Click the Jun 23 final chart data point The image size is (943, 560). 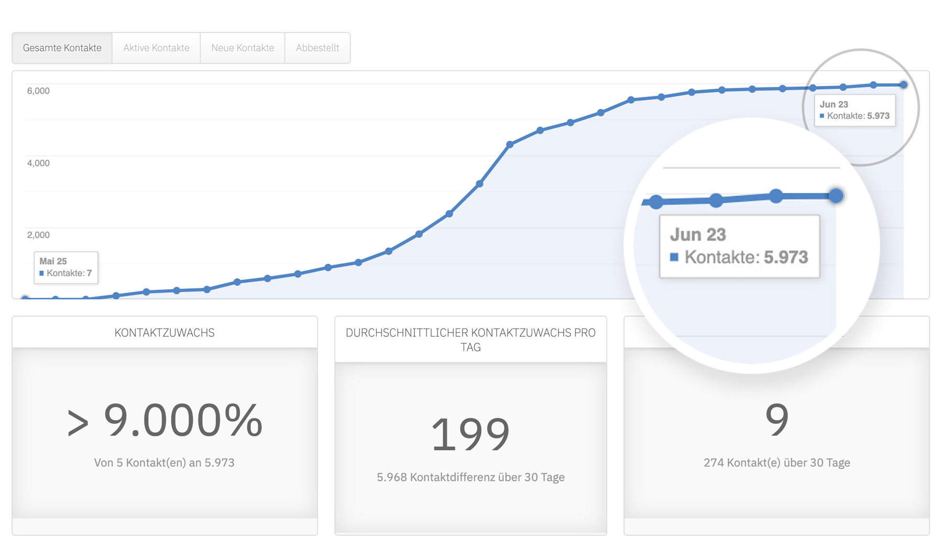pyautogui.click(x=904, y=84)
